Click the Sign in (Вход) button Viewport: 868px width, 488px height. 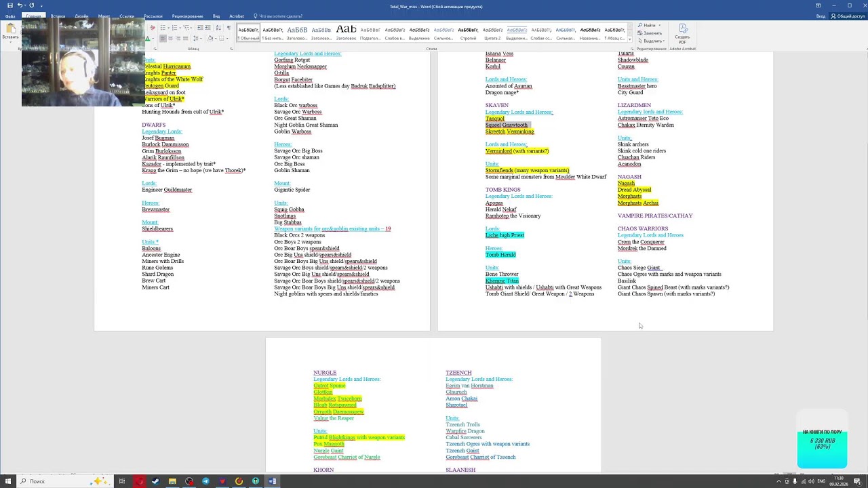[x=821, y=16]
